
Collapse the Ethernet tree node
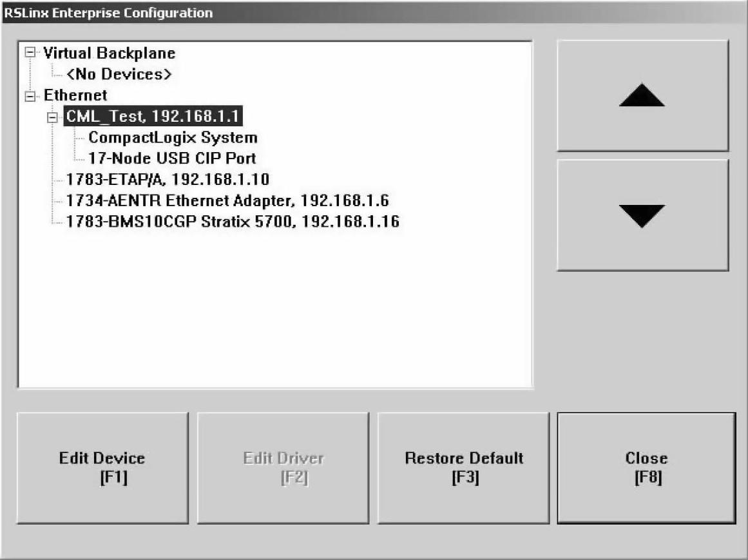click(30, 97)
